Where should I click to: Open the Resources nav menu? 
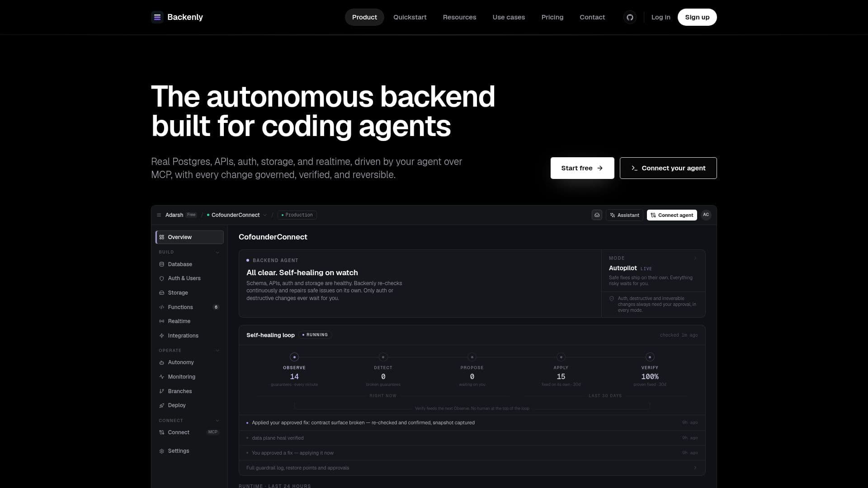point(459,17)
